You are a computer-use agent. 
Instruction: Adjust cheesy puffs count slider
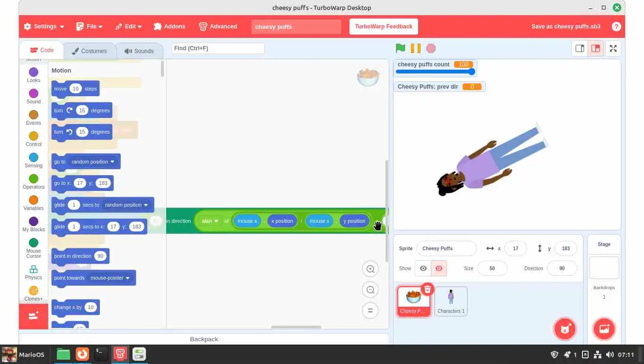(x=435, y=72)
